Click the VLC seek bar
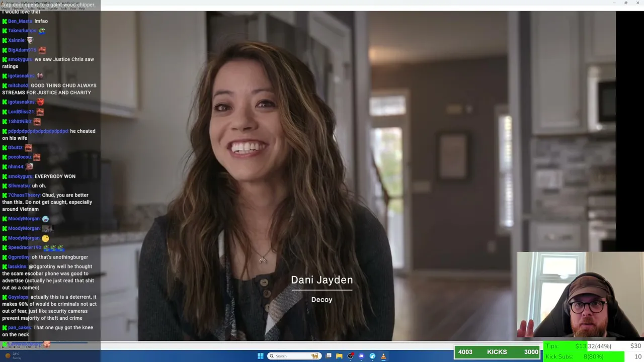 (x=322, y=342)
